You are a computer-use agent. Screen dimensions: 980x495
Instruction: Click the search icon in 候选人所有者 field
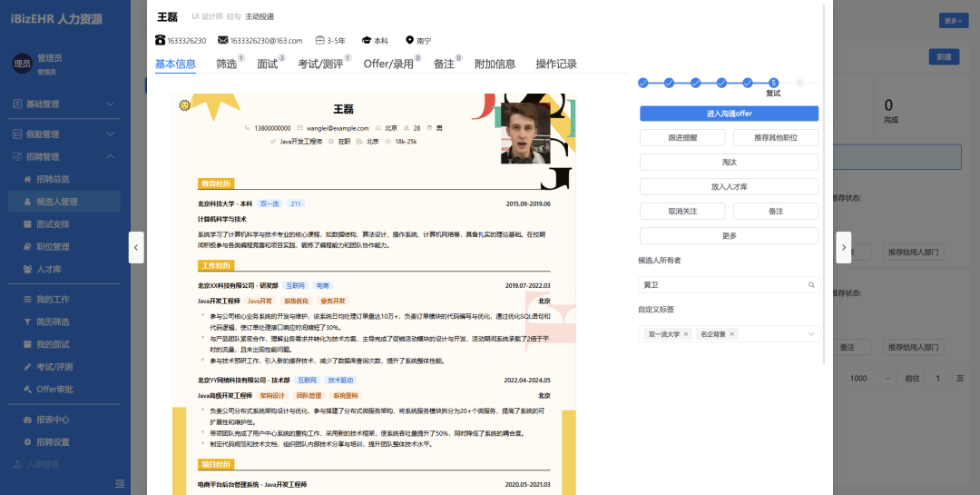click(x=811, y=285)
